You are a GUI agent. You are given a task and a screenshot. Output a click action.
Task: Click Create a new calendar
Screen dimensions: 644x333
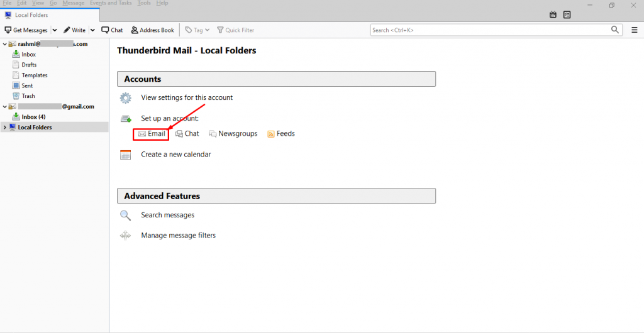coord(176,154)
